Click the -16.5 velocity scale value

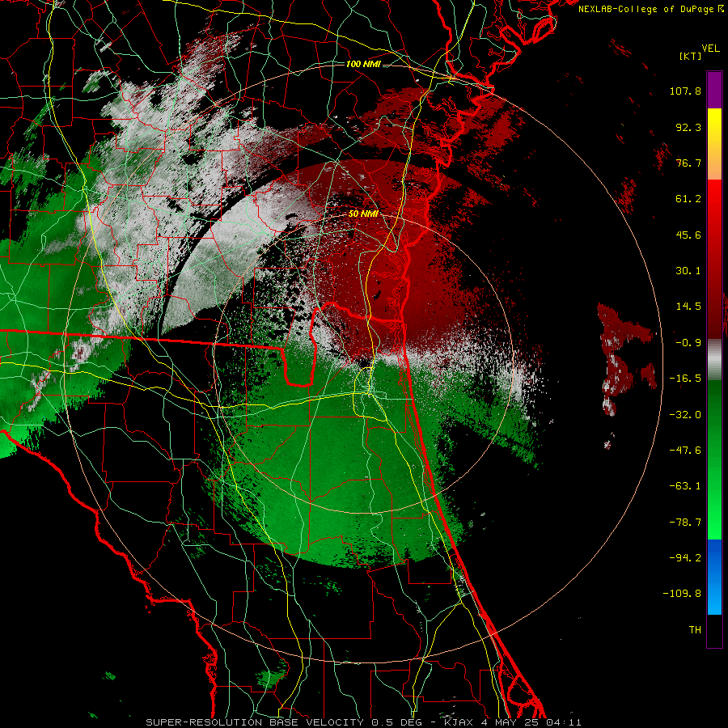pyautogui.click(x=685, y=379)
